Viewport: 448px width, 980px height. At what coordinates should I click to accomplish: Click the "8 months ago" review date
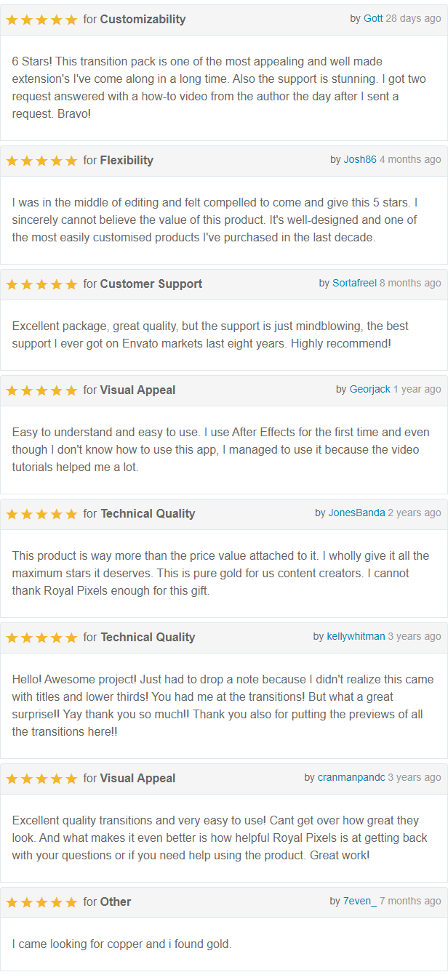coord(410,283)
